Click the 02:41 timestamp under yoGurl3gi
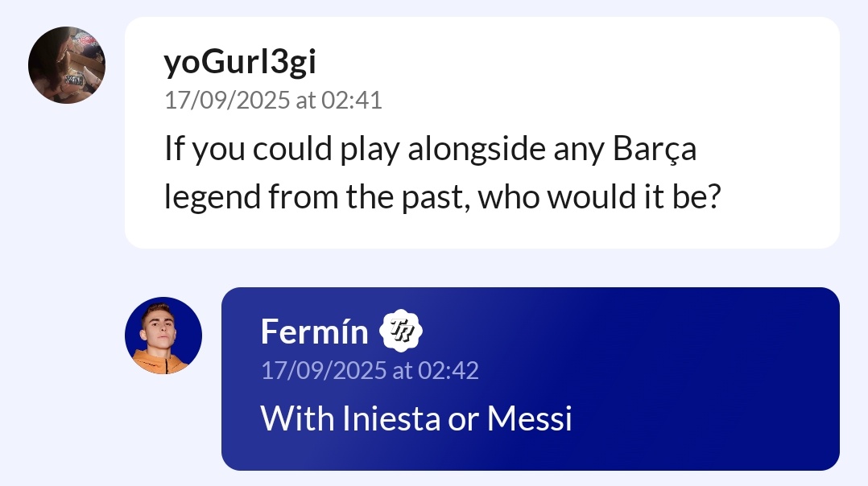868x486 pixels. click(273, 101)
